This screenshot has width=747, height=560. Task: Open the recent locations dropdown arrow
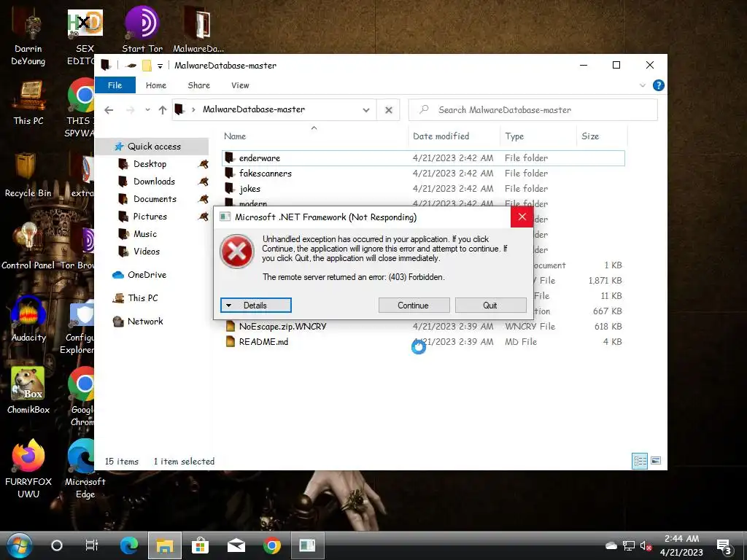[x=147, y=110]
